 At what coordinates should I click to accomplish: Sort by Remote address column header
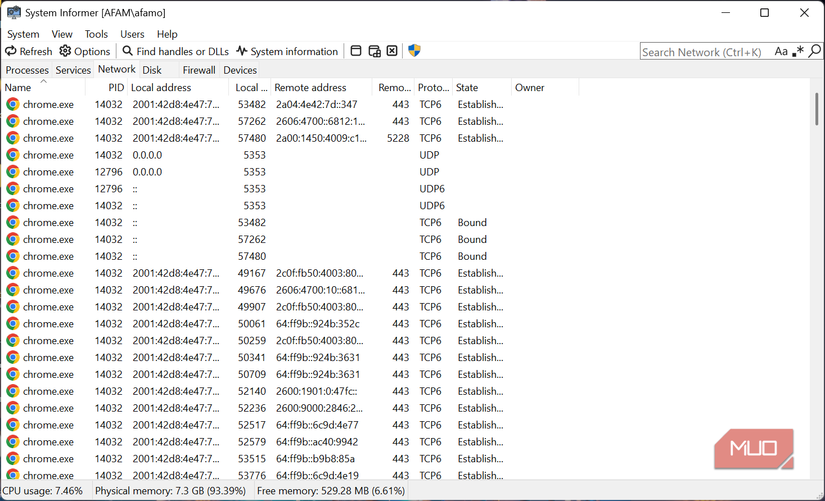(321, 87)
